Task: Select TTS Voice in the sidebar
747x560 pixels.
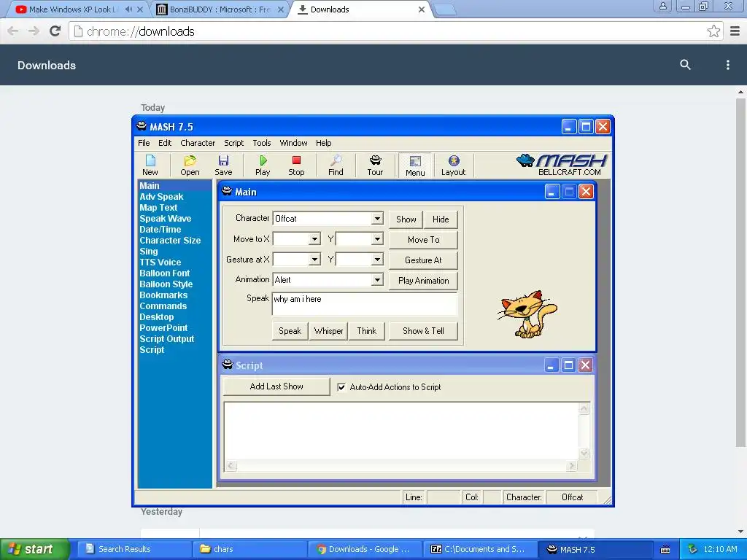Action: [160, 262]
